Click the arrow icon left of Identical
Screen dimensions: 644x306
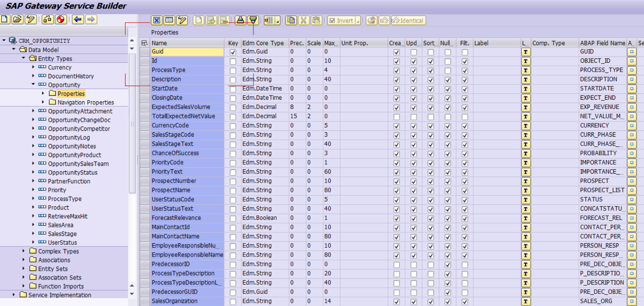click(x=384, y=20)
